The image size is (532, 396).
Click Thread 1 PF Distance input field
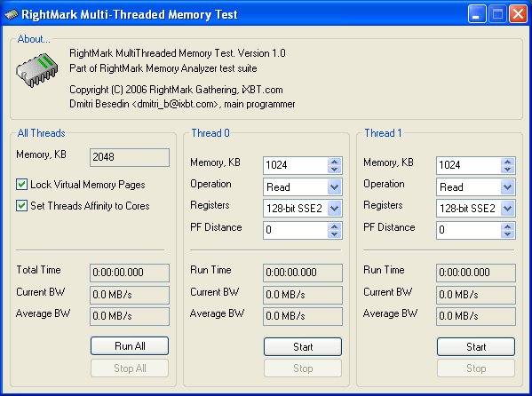[468, 230]
